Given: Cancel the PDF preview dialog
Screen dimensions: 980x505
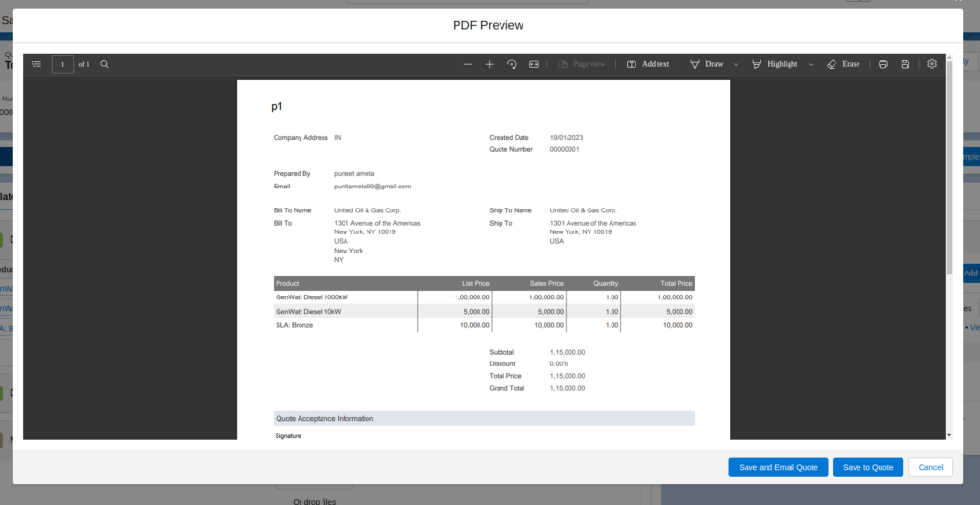Looking at the screenshot, I should point(930,467).
